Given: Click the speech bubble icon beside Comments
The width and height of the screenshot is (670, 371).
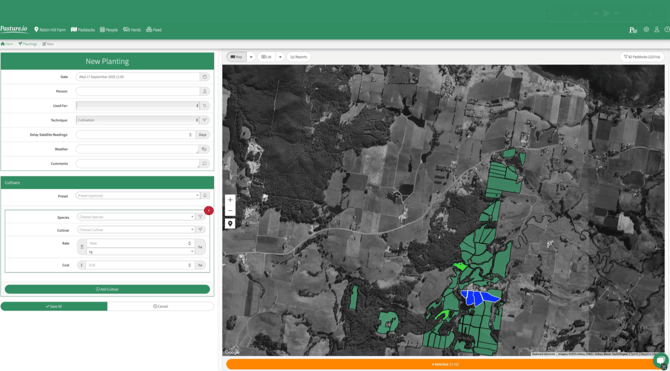Looking at the screenshot, I should pyautogui.click(x=204, y=163).
